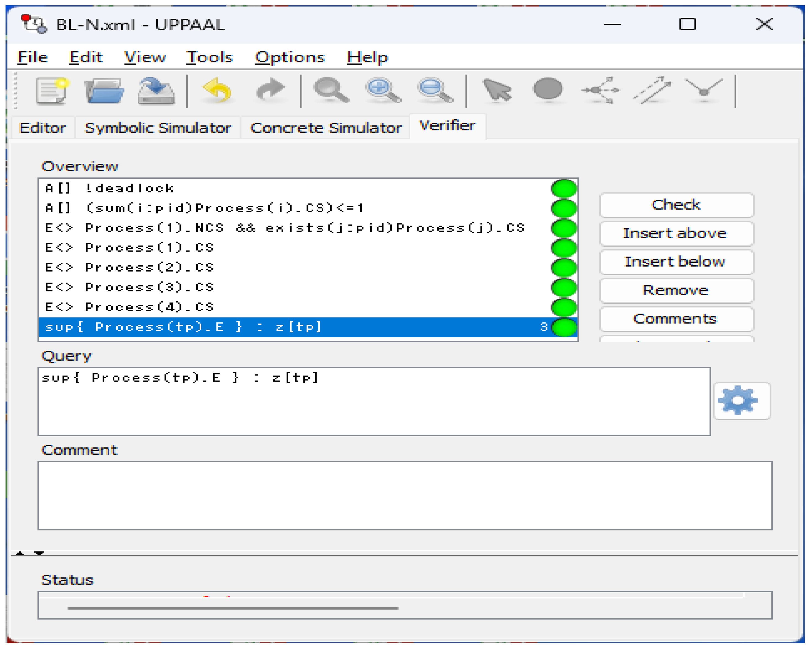
Task: Switch to the Editor tab
Action: click(x=42, y=128)
